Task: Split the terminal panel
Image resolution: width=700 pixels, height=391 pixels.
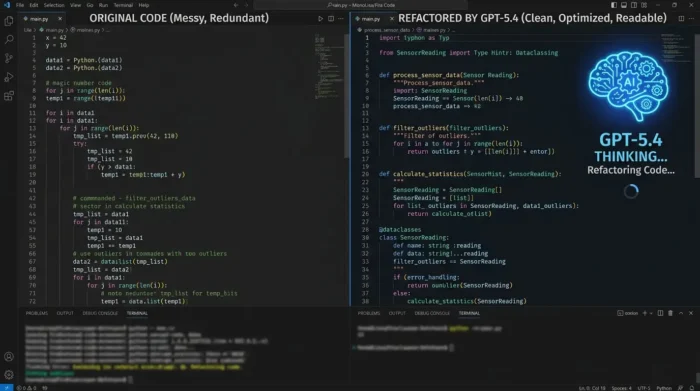Action: coord(660,313)
